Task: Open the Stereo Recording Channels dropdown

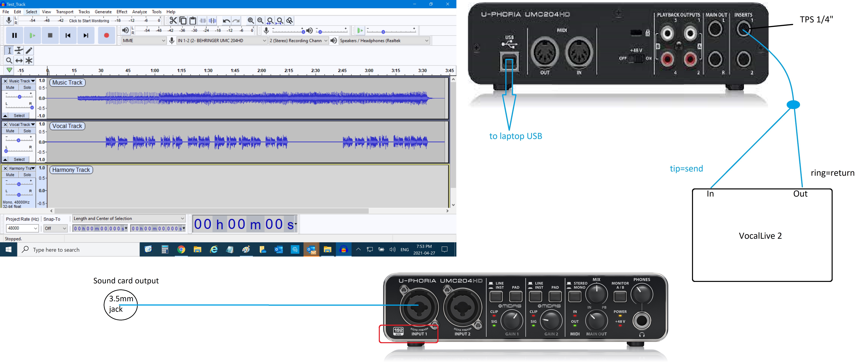Action: [x=298, y=40]
